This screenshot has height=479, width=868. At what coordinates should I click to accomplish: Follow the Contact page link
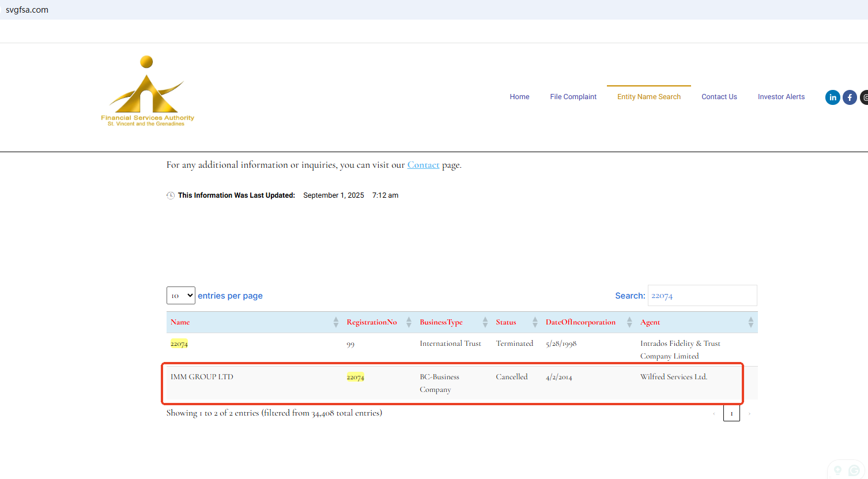(423, 165)
